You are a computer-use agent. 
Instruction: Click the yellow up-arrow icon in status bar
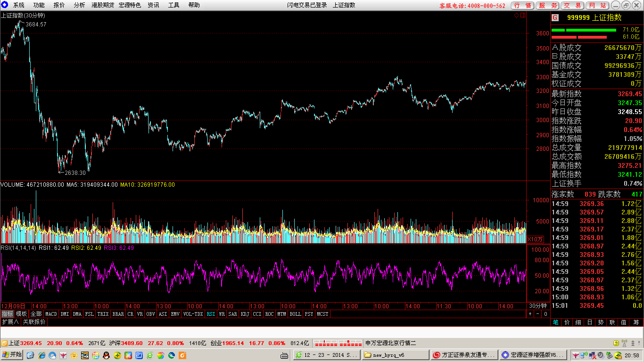[x=616, y=343]
